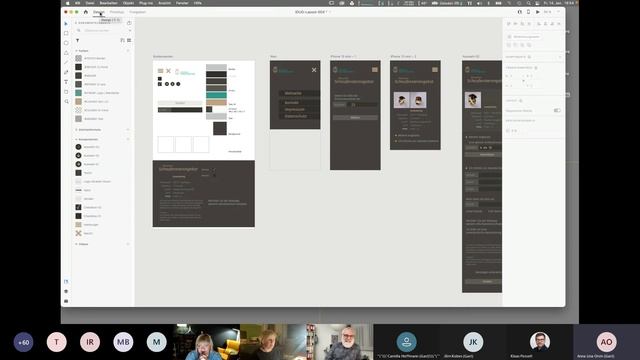Screen dimensions: 640x360
Task: Open the Libraries panel icon at toolbar bottom
Action: pos(66,282)
